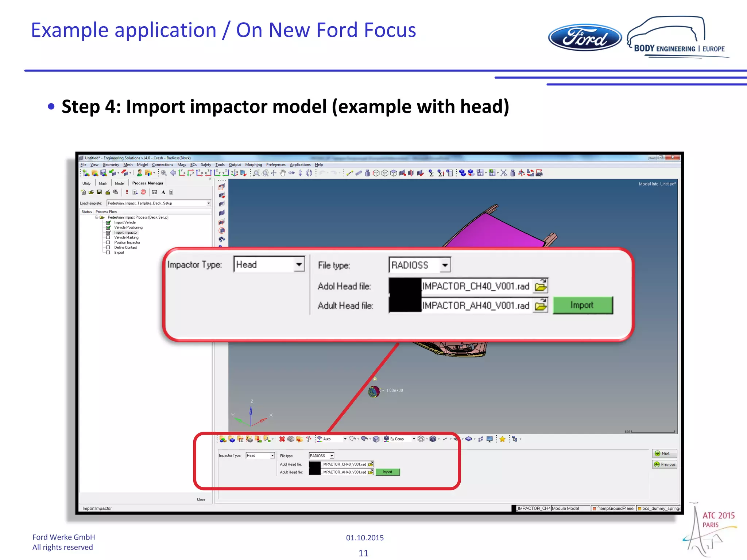Click the car pedestrian tool icon

[539, 173]
